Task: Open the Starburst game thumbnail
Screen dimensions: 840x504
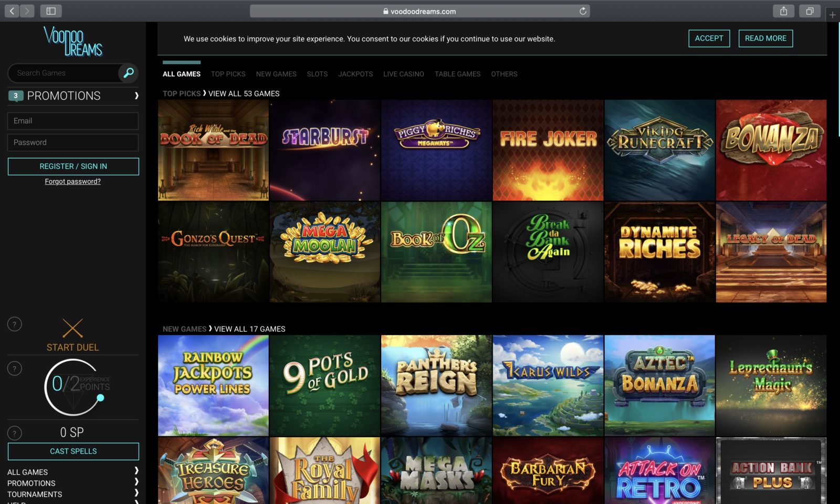Action: pos(324,150)
